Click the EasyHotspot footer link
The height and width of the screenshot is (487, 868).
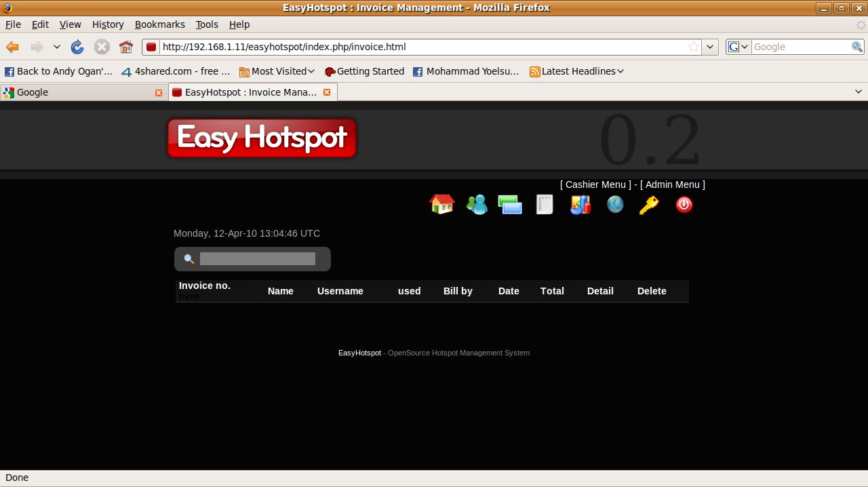pos(359,353)
